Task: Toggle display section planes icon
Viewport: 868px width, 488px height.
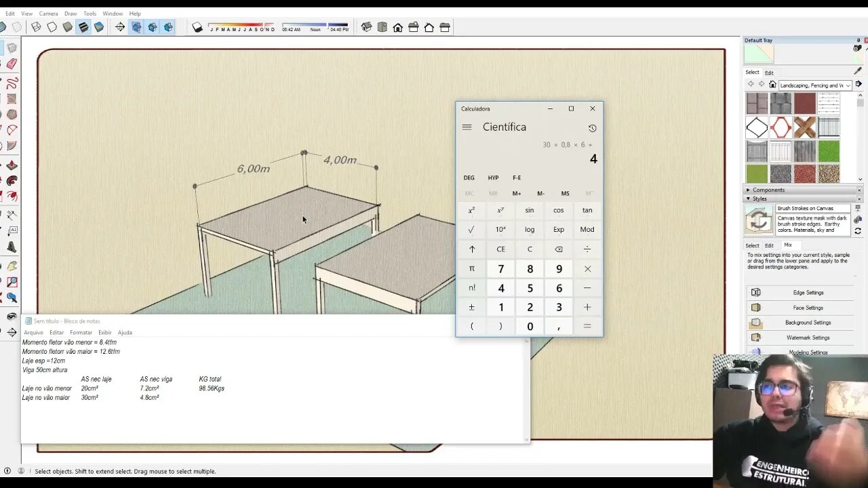Action: pyautogui.click(x=136, y=27)
